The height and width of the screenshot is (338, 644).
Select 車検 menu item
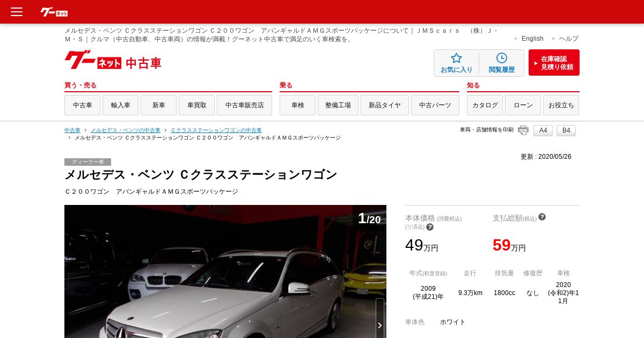[x=297, y=105]
